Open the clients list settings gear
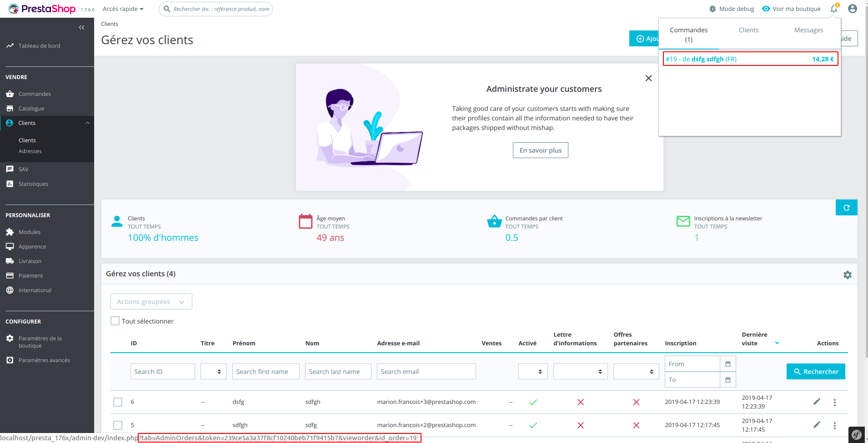The height and width of the screenshot is (443, 868). 847,274
